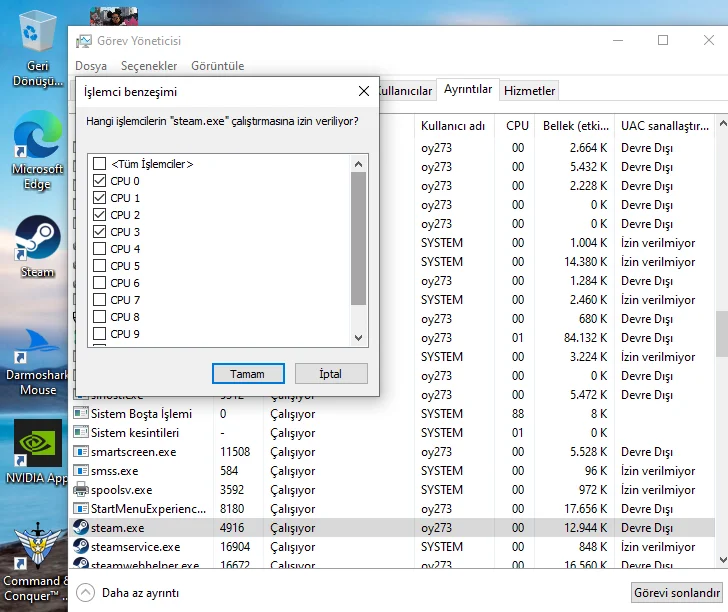Click the smartscreen.exe process icon
The height and width of the screenshot is (612, 728).
tap(81, 451)
